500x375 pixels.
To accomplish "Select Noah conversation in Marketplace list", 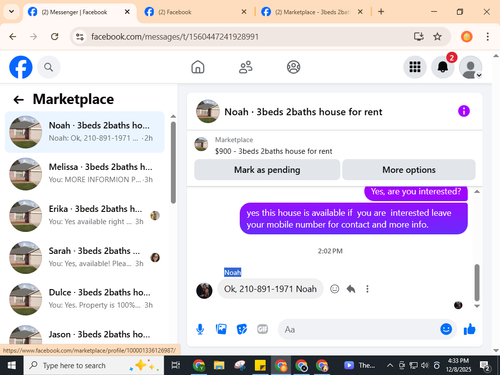I will pos(85,132).
